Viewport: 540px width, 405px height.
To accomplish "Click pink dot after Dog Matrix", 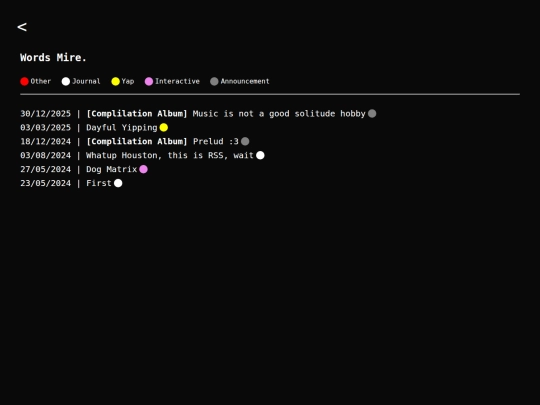I will pos(144,169).
